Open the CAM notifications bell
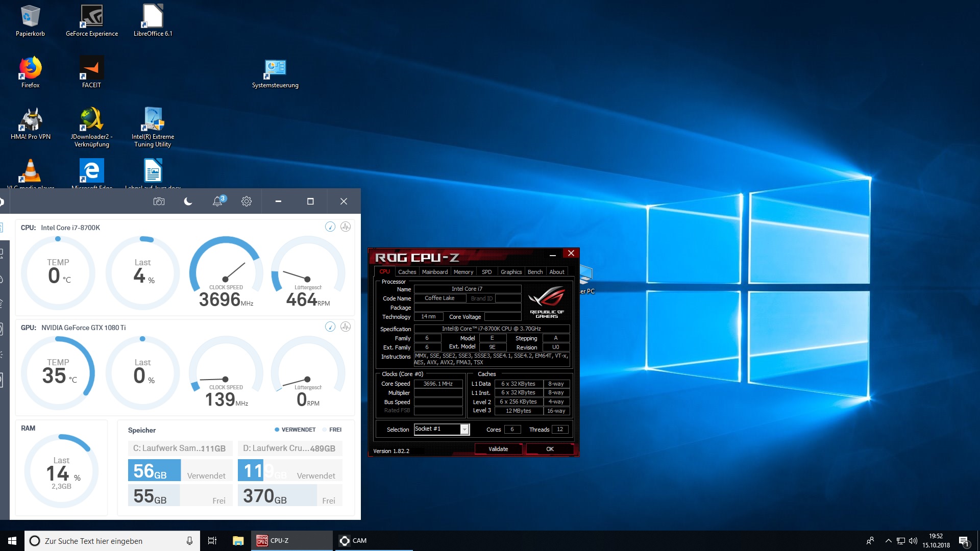Viewport: 980px width, 551px height. tap(217, 202)
